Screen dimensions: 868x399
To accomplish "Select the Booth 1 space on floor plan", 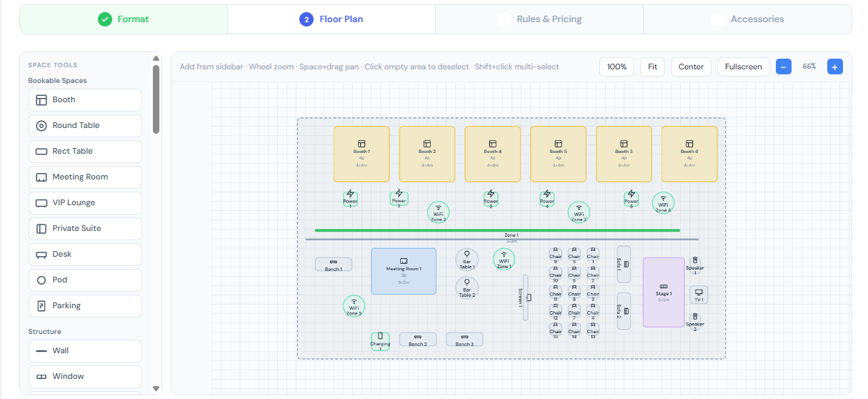I will coord(361,154).
